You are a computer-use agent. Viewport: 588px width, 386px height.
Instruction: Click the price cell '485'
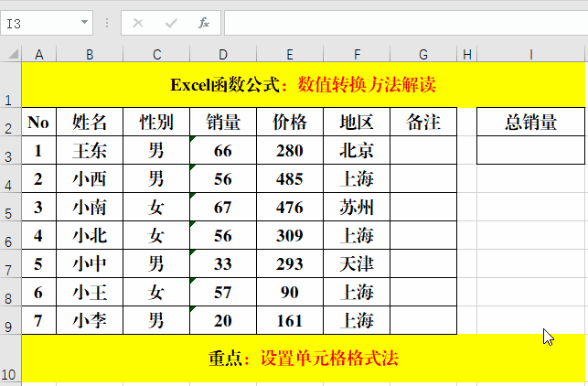point(290,178)
